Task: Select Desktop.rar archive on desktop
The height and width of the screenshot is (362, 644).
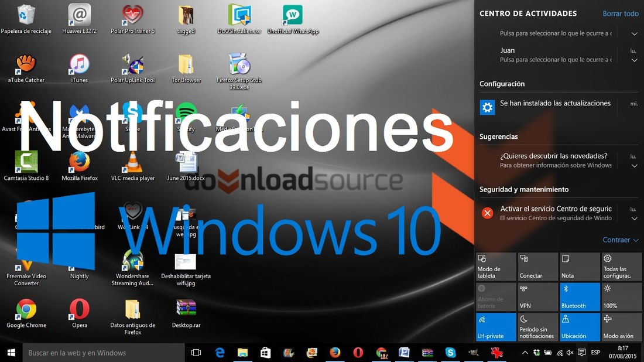Action: point(186,313)
